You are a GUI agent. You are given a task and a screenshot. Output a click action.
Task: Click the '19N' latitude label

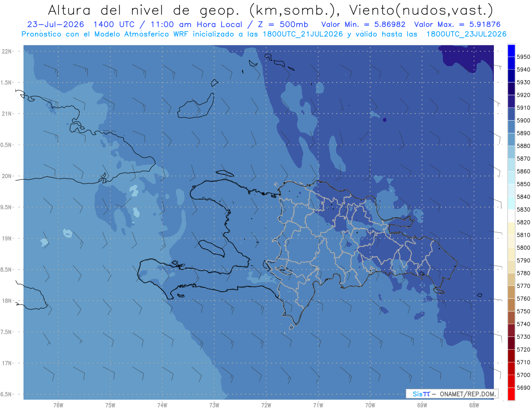point(8,239)
